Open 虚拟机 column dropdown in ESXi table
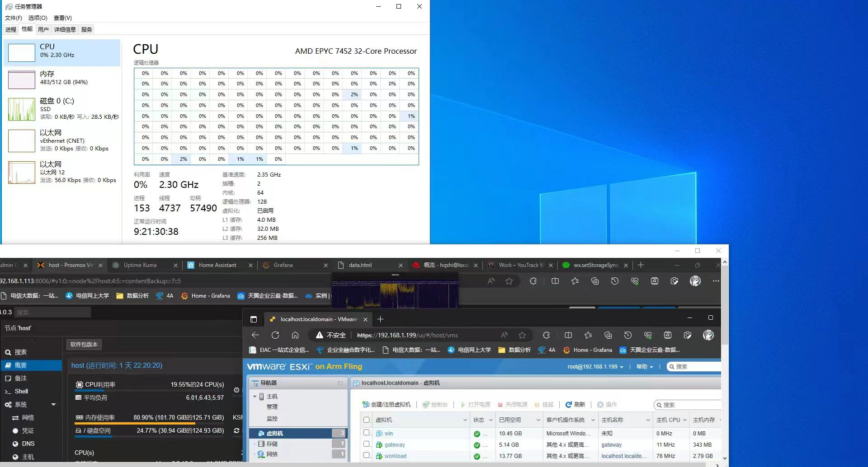Image resolution: width=868 pixels, height=467 pixels. [x=465, y=420]
